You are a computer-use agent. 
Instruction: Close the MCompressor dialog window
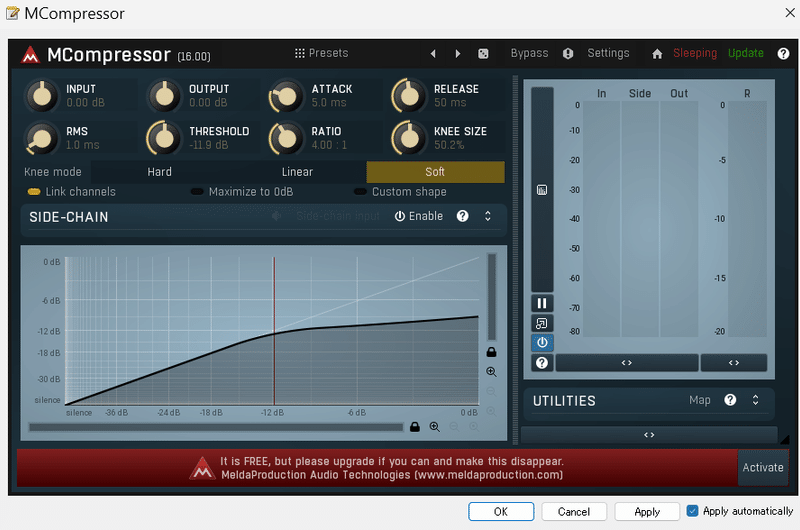point(790,13)
